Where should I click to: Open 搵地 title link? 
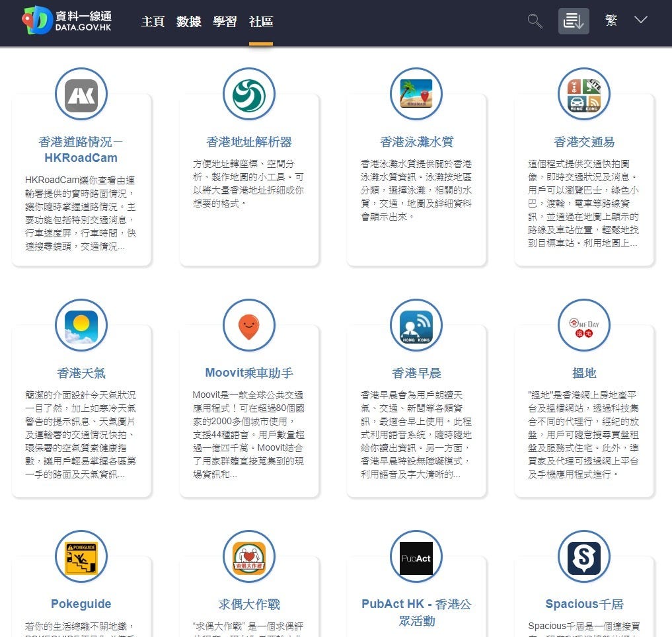584,373
